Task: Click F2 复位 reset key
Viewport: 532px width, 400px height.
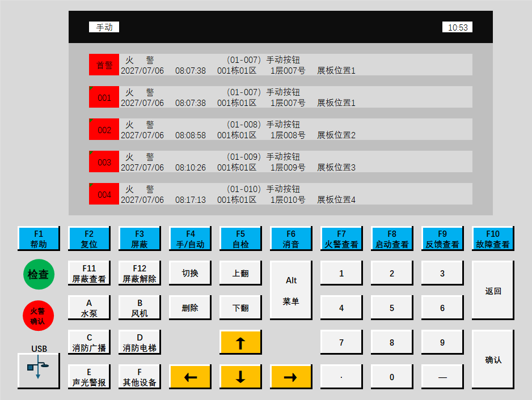Action: [89, 239]
